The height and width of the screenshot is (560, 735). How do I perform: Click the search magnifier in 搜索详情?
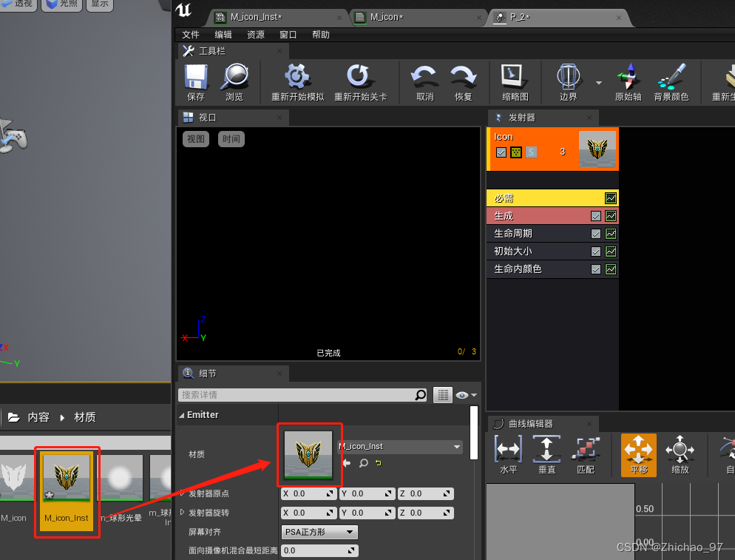click(x=421, y=395)
